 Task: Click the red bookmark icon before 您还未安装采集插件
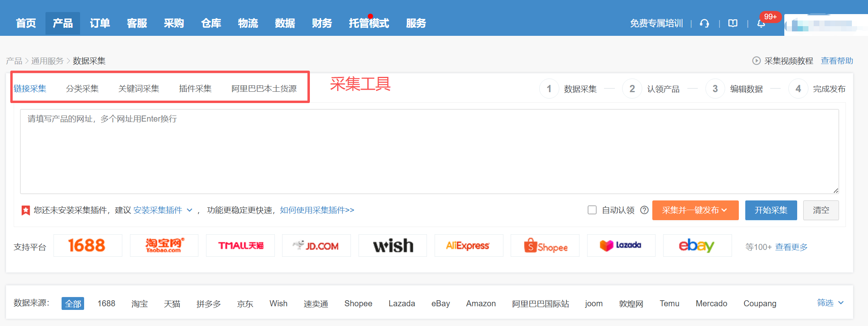(25, 210)
